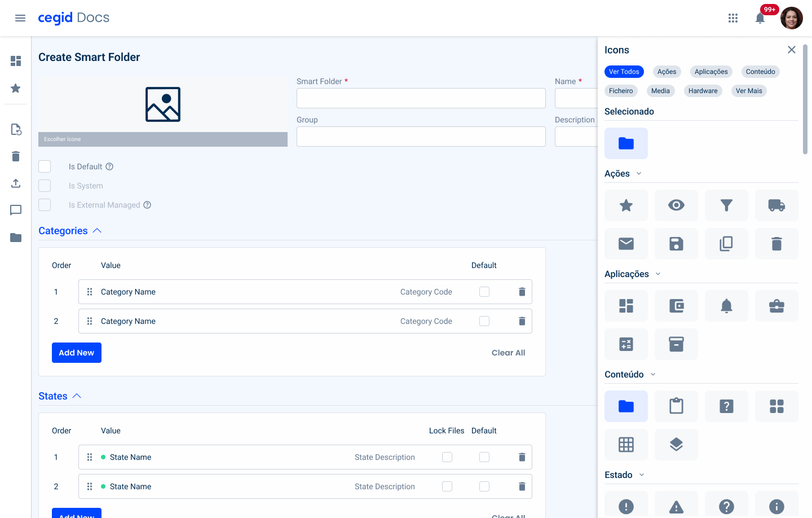
Task: Collapse the Categories section
Action: pyautogui.click(x=97, y=231)
